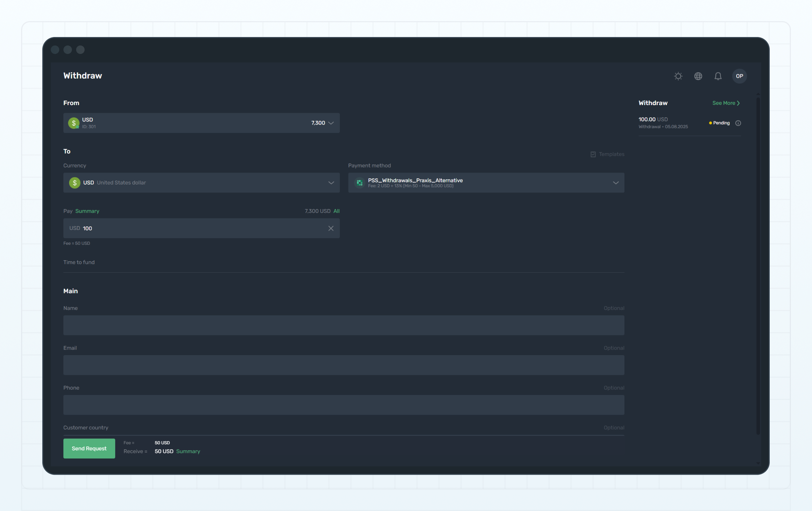Click the Name input field
Screen dimensions: 812x511
[x=344, y=325]
